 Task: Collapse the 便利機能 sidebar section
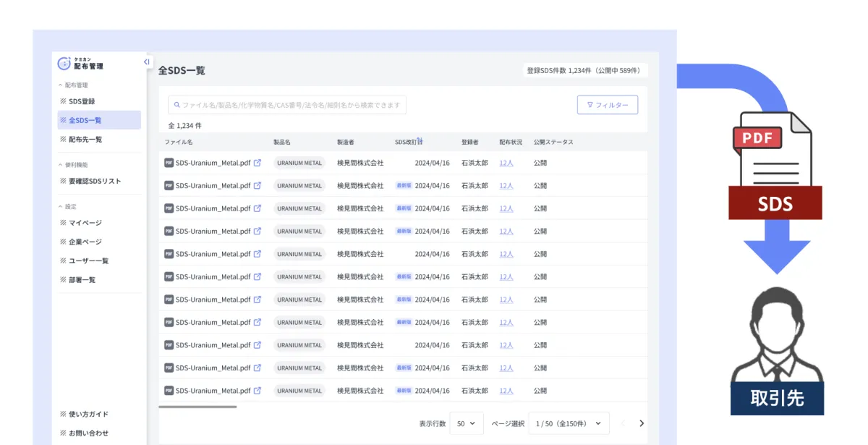[x=61, y=165]
